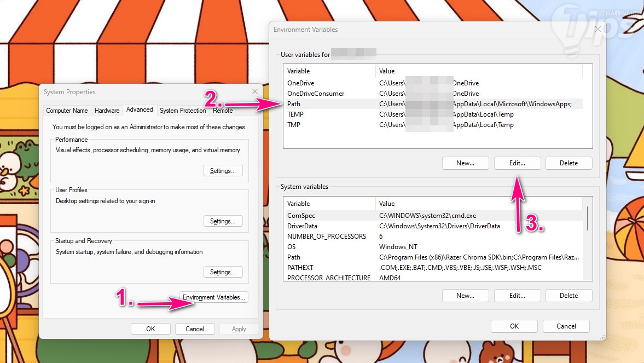
Task: Select the TEMP user variable
Action: pyautogui.click(x=433, y=114)
